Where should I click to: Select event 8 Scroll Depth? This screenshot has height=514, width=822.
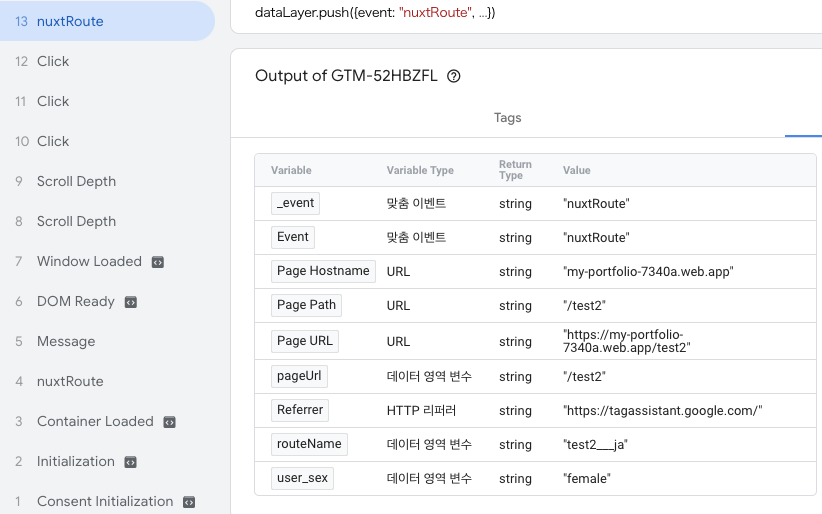tap(107, 221)
